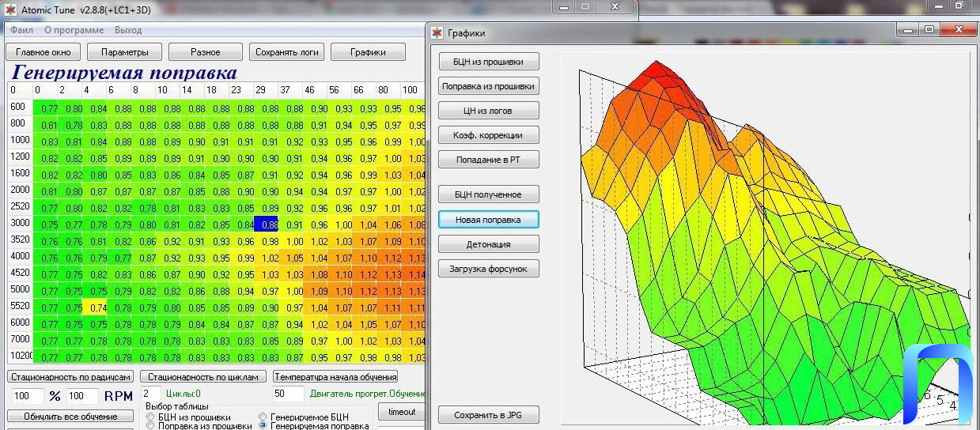Click the Выход menu item
This screenshot has height=430, width=980.
[x=128, y=30]
